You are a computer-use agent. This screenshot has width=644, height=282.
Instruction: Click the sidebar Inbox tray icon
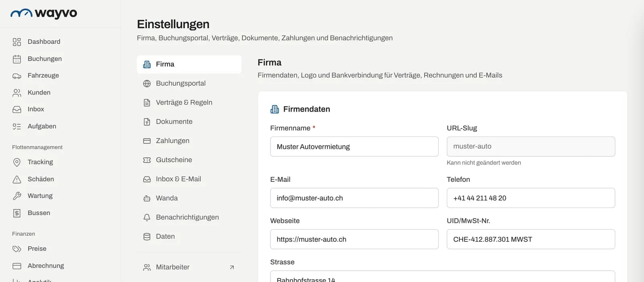[x=17, y=109]
